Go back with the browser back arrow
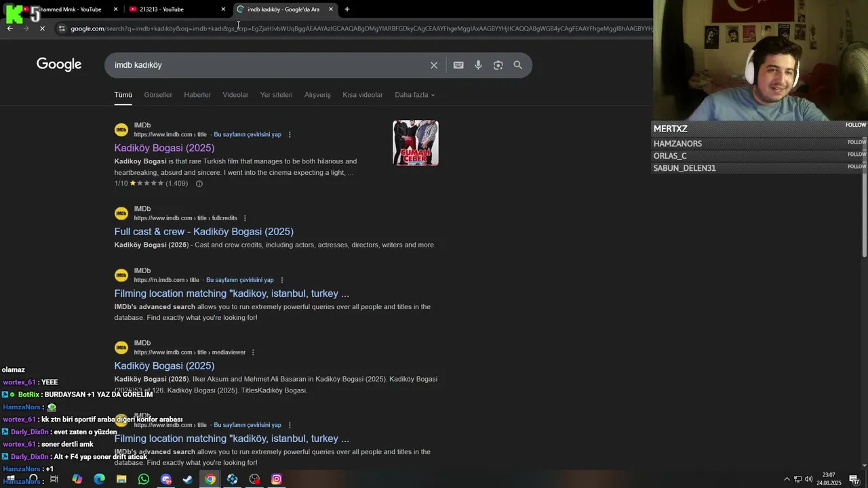868x488 pixels. 9,28
